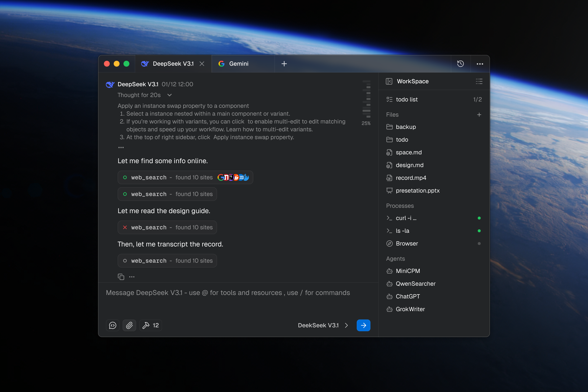Open the design.md file

coord(409,165)
